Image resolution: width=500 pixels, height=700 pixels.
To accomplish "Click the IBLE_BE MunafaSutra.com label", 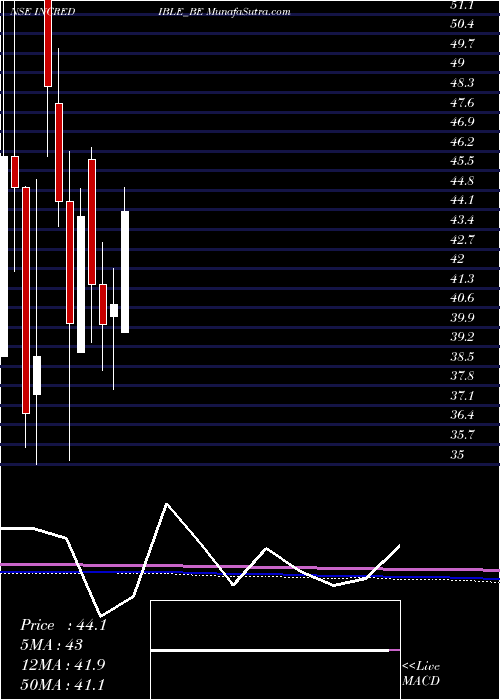I will (224, 12).
